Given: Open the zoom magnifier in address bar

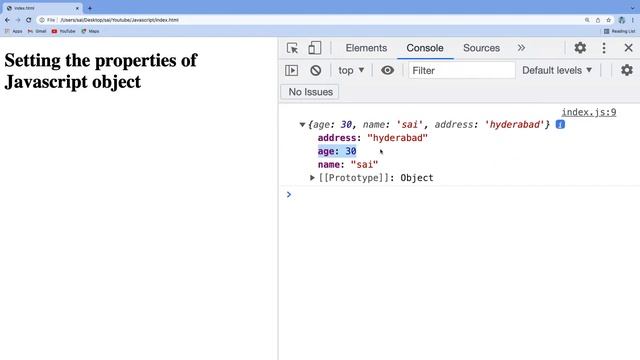Looking at the screenshot, I should pos(587,20).
